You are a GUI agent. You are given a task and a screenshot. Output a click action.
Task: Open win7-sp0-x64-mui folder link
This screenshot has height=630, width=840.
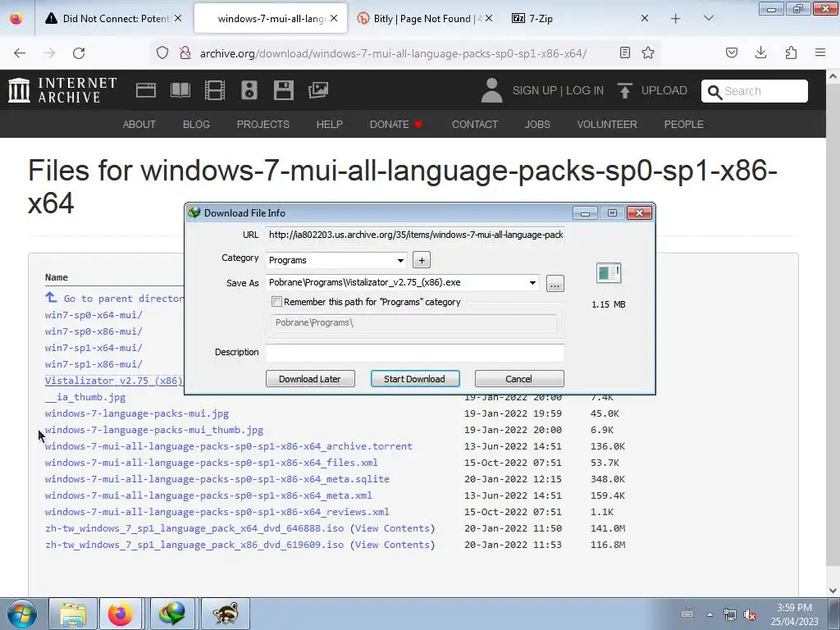tap(94, 315)
